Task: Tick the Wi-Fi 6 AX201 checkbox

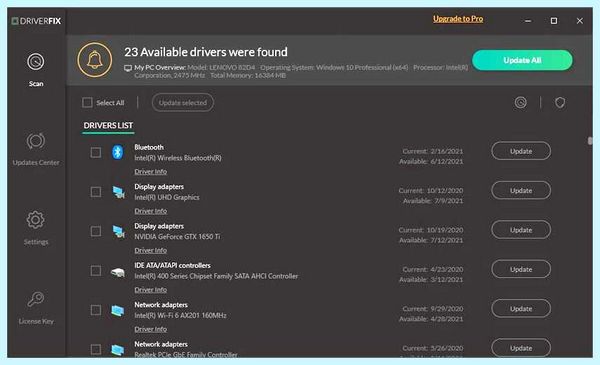Action: pyautogui.click(x=96, y=310)
